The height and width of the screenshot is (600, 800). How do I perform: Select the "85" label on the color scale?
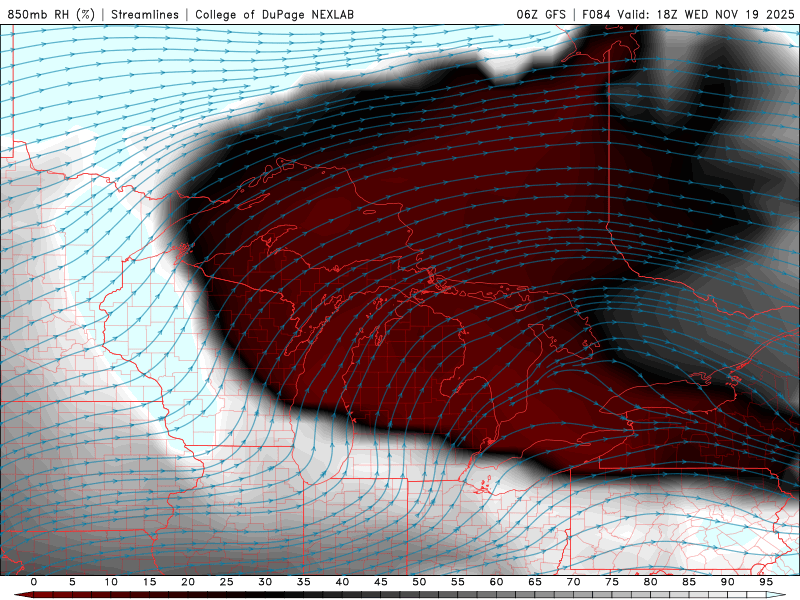[x=689, y=582]
